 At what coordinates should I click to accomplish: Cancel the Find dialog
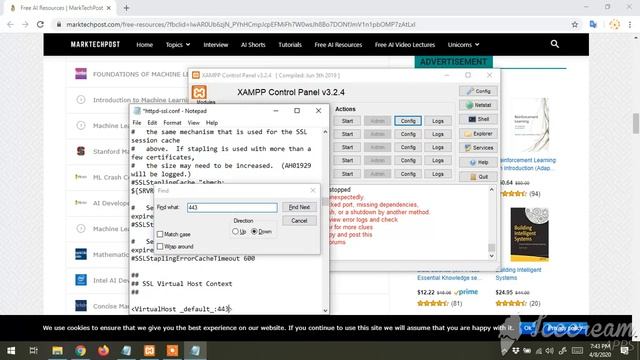299,221
